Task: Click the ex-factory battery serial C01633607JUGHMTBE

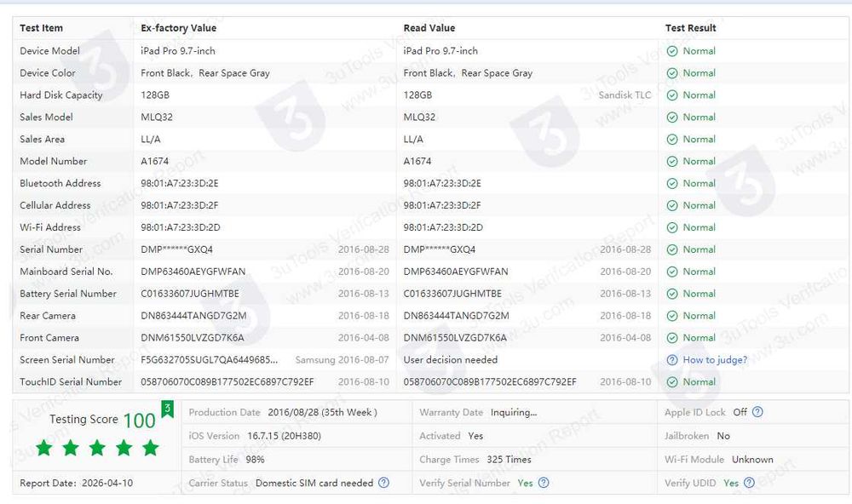Action: pyautogui.click(x=190, y=294)
